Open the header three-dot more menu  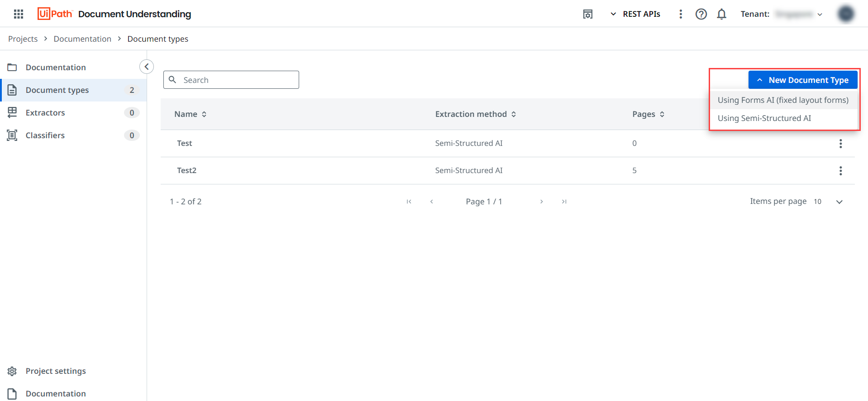click(x=681, y=14)
